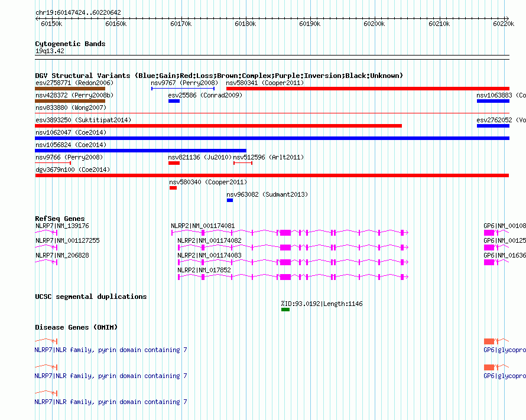Click the first NLRP7 OMIM disease gene link
The image size is (526, 420).
pyautogui.click(x=111, y=350)
